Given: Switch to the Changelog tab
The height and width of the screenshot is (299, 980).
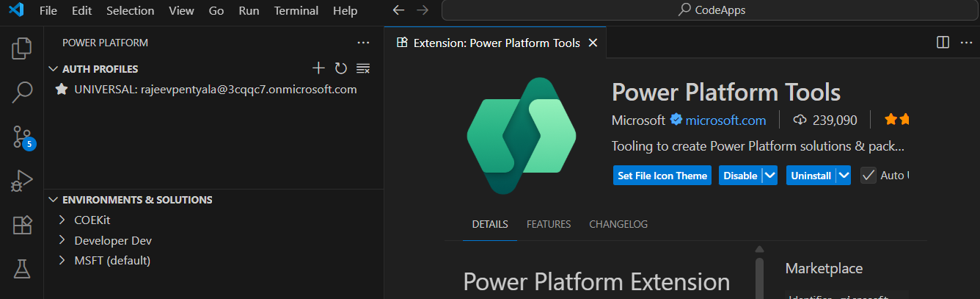Looking at the screenshot, I should pyautogui.click(x=618, y=224).
